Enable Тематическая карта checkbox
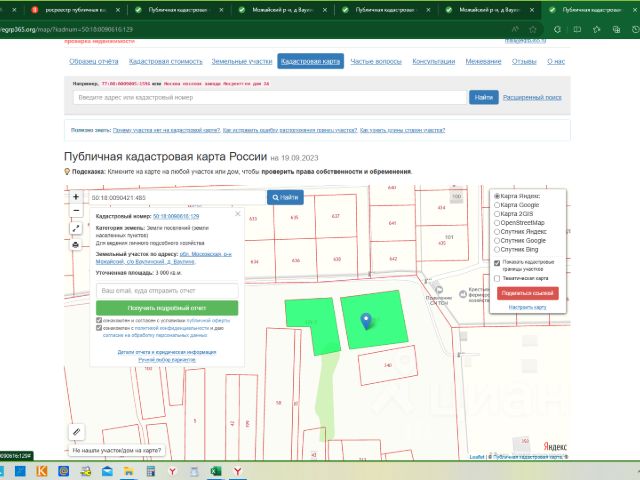This screenshot has width=640, height=480. tap(497, 278)
